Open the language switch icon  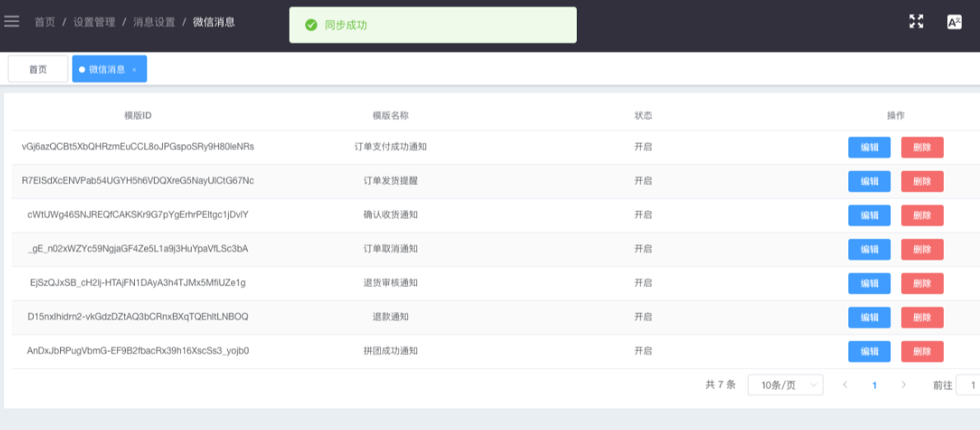click(x=954, y=22)
